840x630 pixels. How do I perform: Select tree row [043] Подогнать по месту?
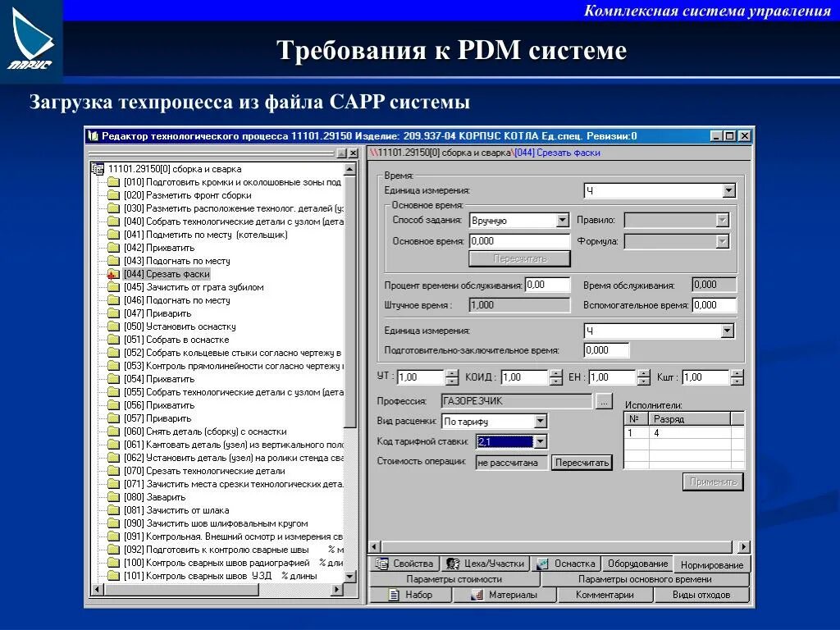pos(177,261)
